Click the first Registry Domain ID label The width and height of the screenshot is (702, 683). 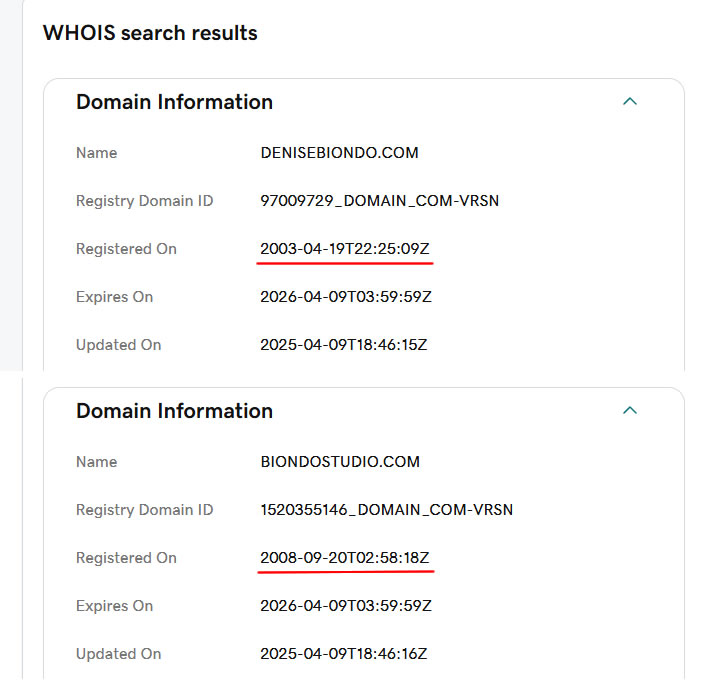pos(144,201)
